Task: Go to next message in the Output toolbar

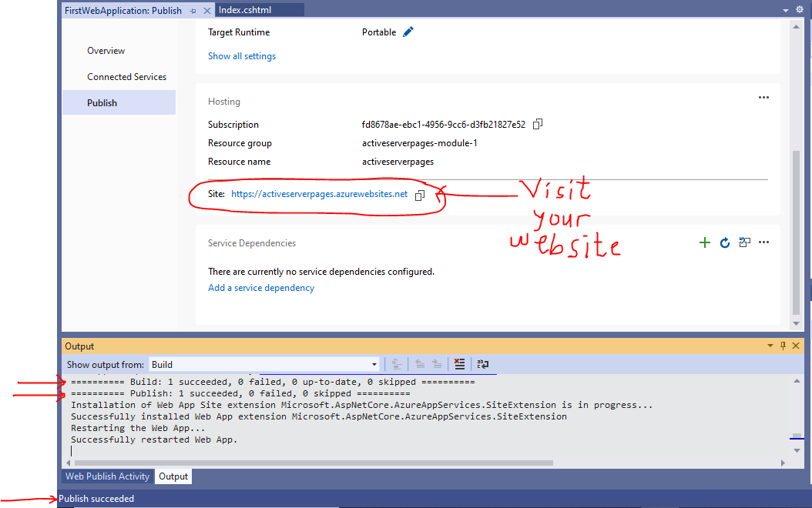Action: [x=437, y=364]
